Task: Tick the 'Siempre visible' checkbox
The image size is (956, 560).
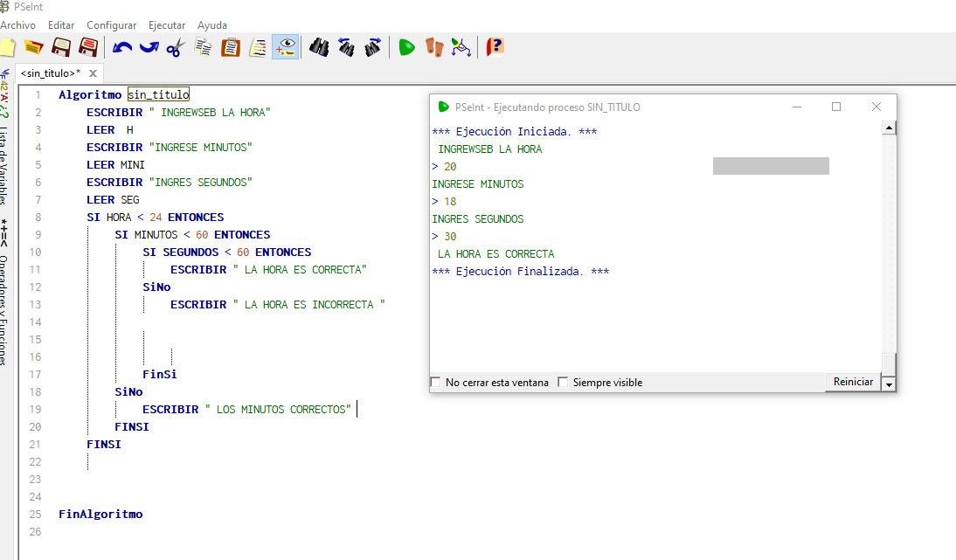Action: coord(563,382)
